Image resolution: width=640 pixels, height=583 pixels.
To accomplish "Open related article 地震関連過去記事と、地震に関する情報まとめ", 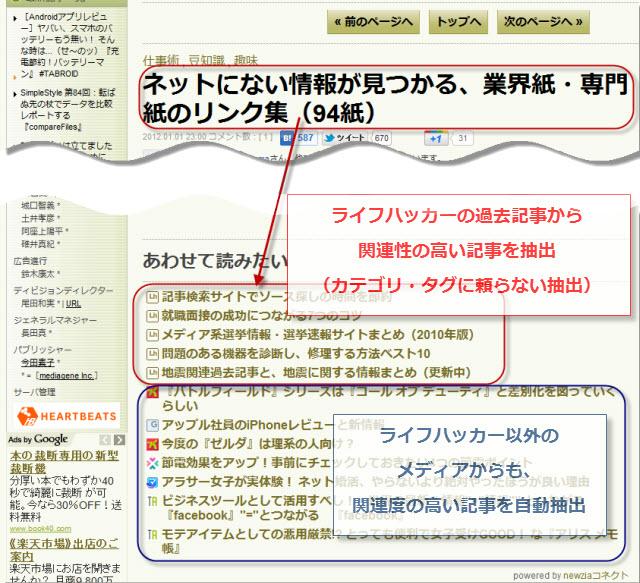I will (316, 372).
